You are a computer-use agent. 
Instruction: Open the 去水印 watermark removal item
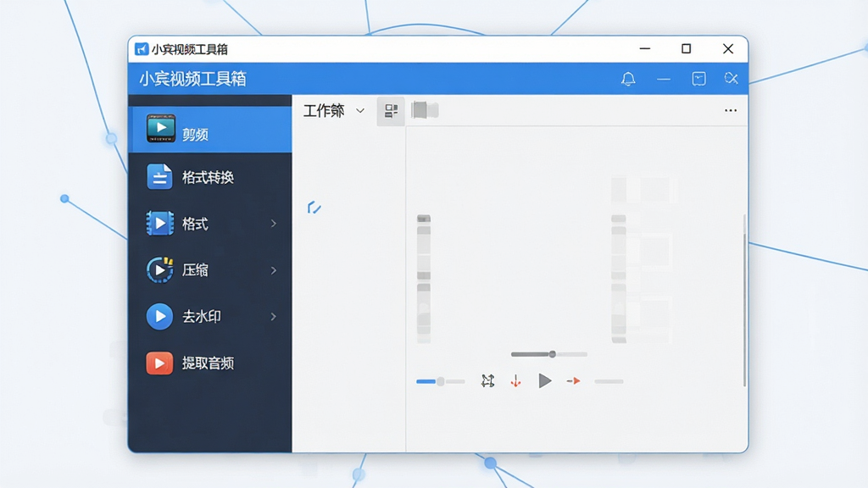pos(210,317)
